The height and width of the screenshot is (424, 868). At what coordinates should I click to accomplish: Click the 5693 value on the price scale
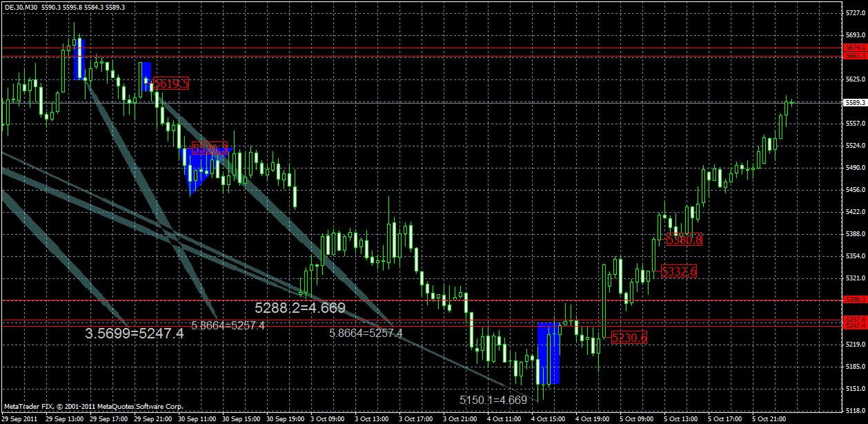pyautogui.click(x=854, y=35)
